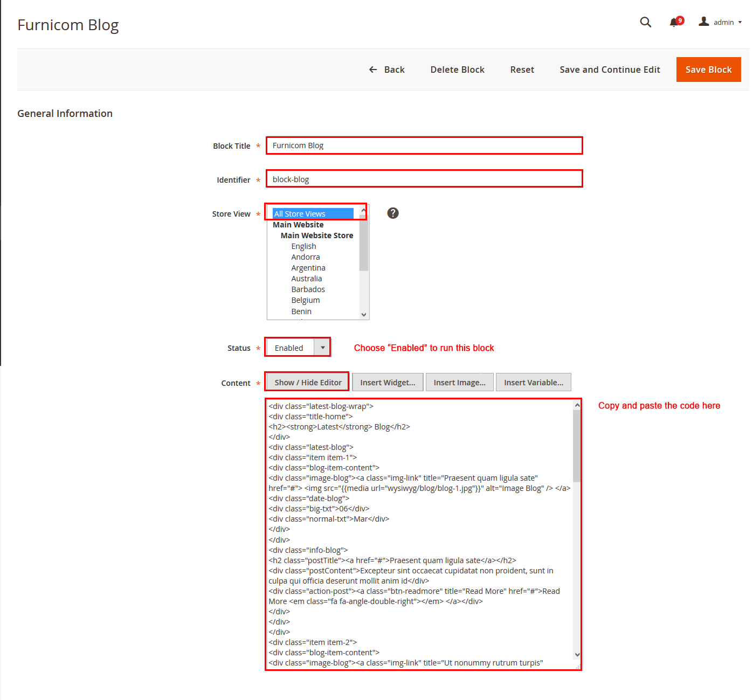Click the Reset button
The width and height of the screenshot is (753, 700).
coord(522,70)
